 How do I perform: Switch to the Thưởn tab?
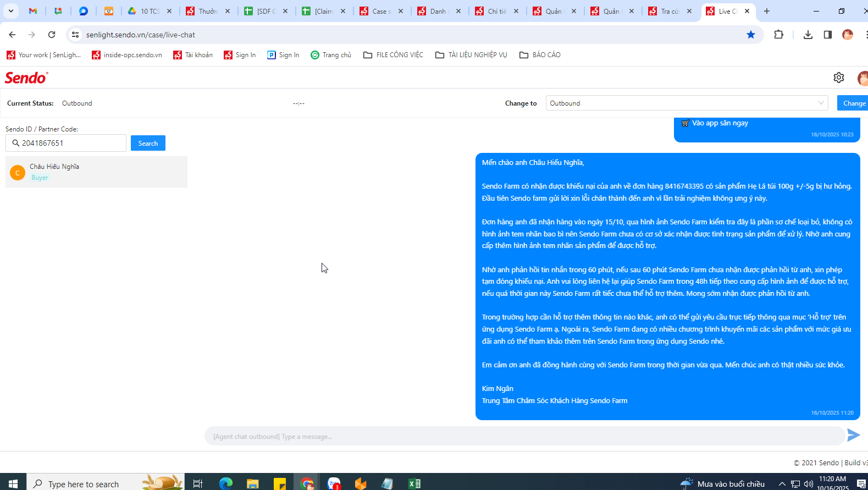coord(208,11)
